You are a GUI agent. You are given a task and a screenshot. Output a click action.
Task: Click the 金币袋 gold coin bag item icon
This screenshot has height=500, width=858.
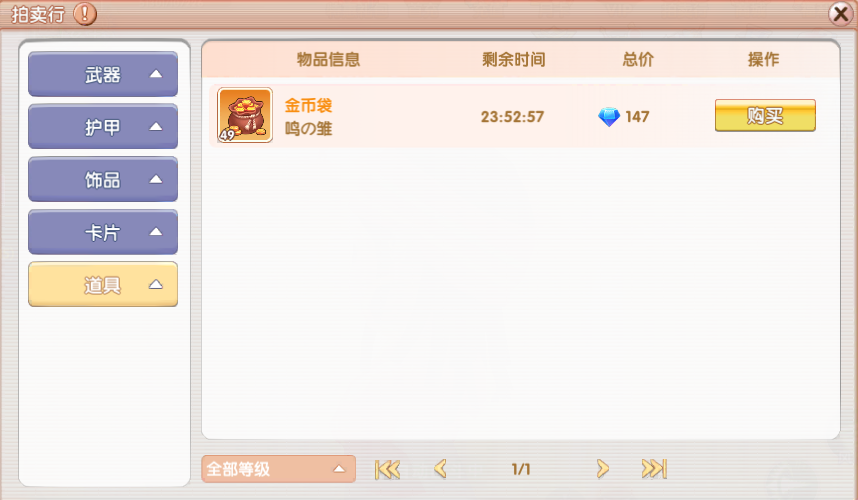245,115
